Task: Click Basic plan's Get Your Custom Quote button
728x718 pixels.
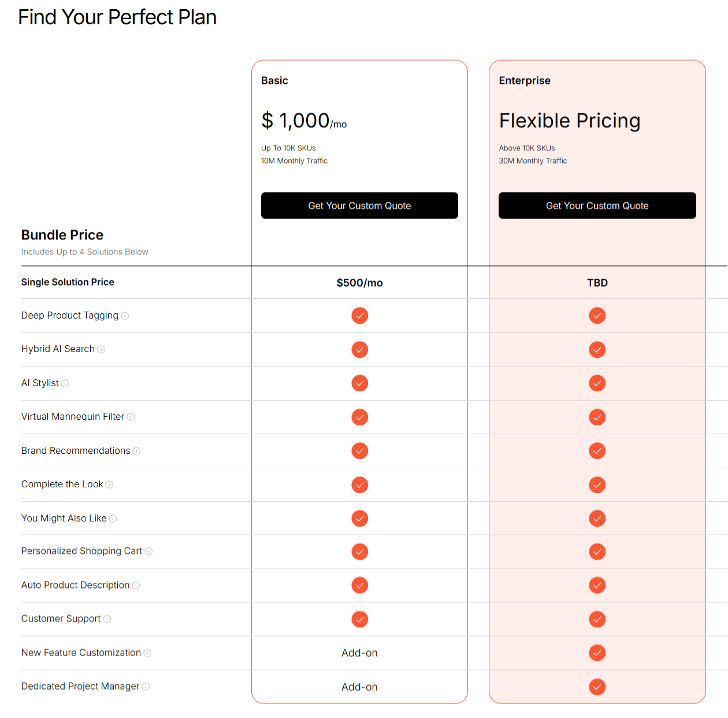Action: coord(359,206)
